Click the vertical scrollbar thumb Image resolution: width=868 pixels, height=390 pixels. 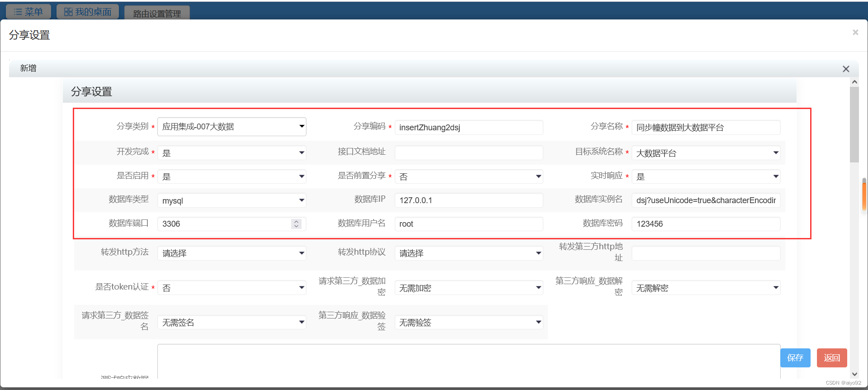pos(854,124)
